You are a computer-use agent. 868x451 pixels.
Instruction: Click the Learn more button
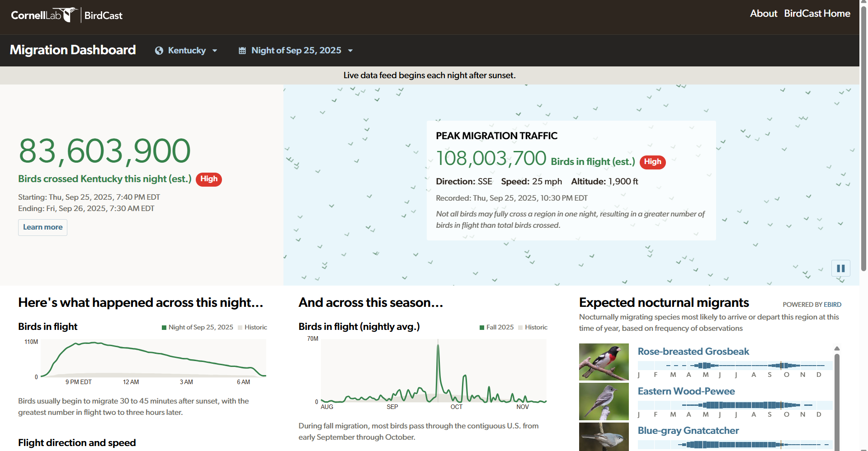(x=42, y=227)
